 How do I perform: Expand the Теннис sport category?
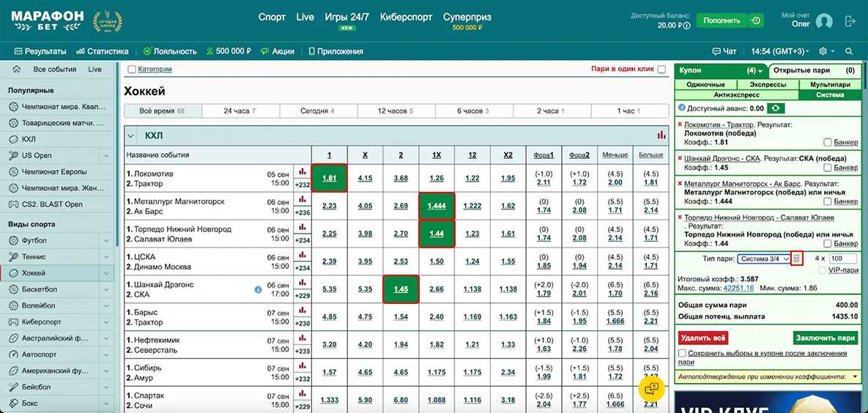pos(106,257)
